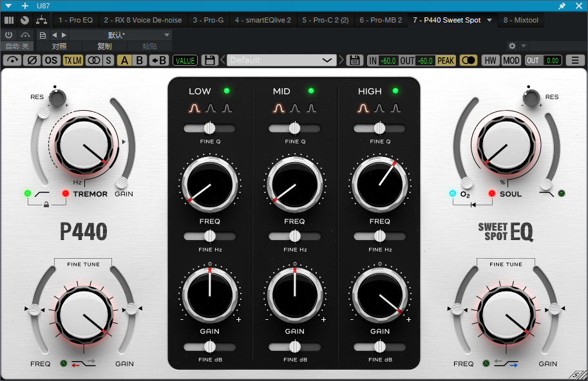The image size is (588, 381).
Task: Select the narrowest bell shape in HIGH band
Action: (395, 108)
